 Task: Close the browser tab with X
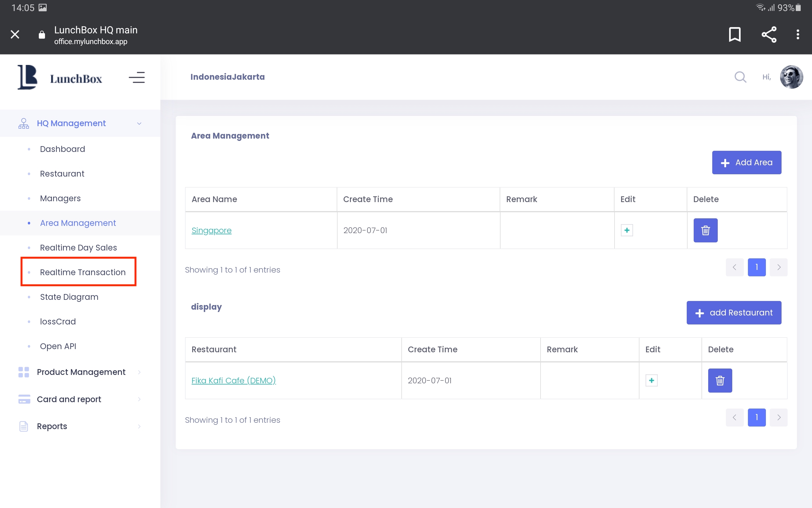[x=15, y=34]
